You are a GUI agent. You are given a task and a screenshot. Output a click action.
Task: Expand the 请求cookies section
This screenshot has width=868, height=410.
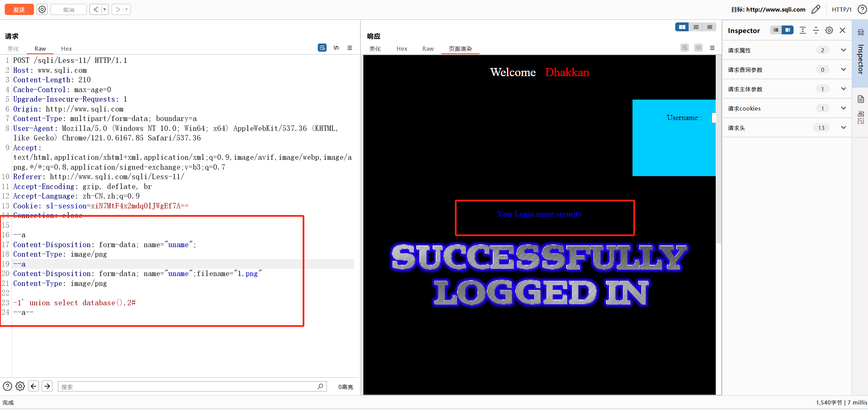click(x=843, y=108)
